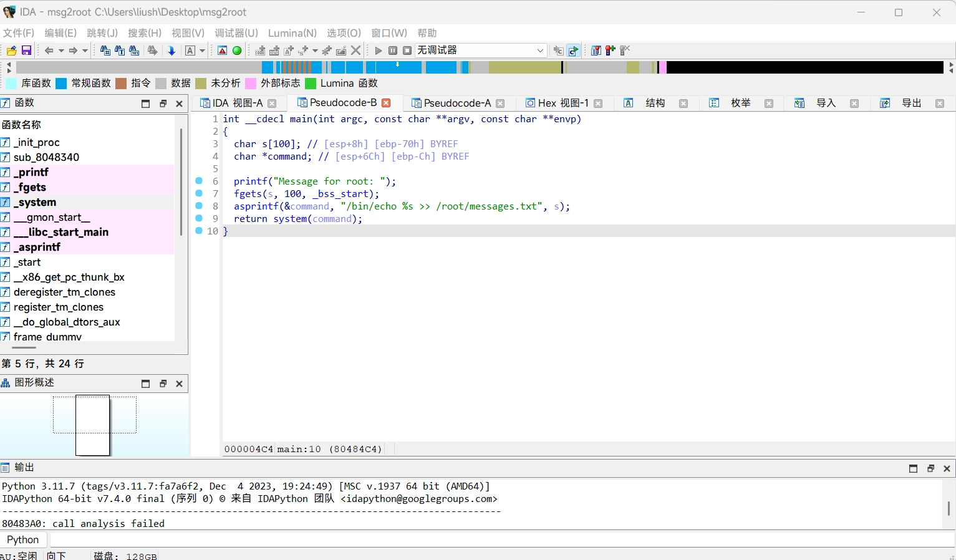Open the Lumina(N) menu
This screenshot has width=956, height=560.
pyautogui.click(x=292, y=33)
